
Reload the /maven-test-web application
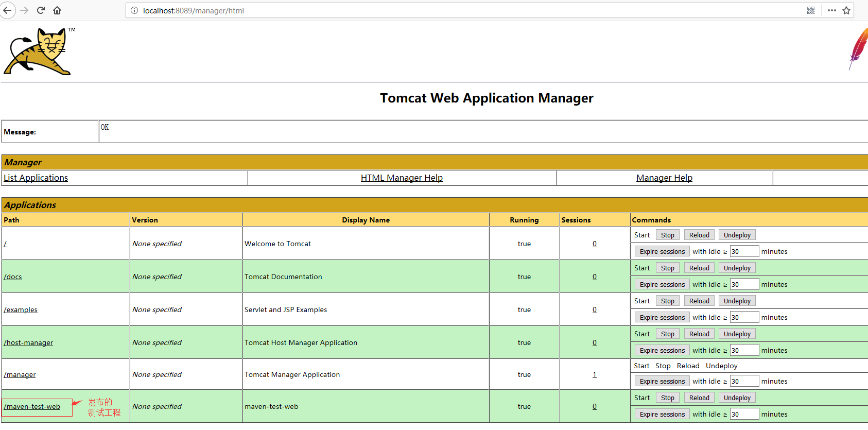tap(699, 398)
